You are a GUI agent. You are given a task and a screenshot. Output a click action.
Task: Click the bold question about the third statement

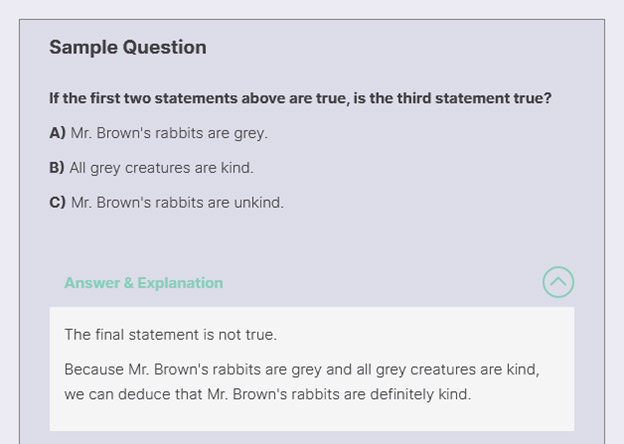300,99
